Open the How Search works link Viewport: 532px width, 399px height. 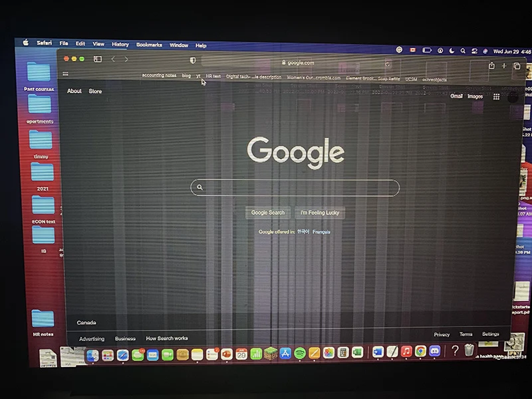tap(167, 338)
